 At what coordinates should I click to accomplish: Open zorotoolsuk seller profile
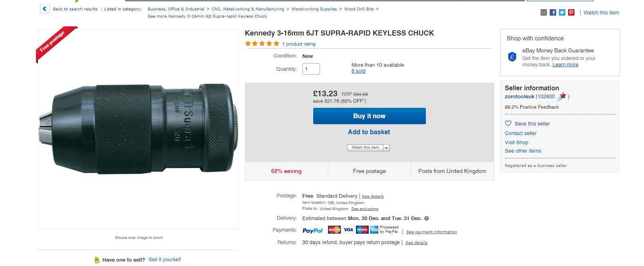pos(519,97)
